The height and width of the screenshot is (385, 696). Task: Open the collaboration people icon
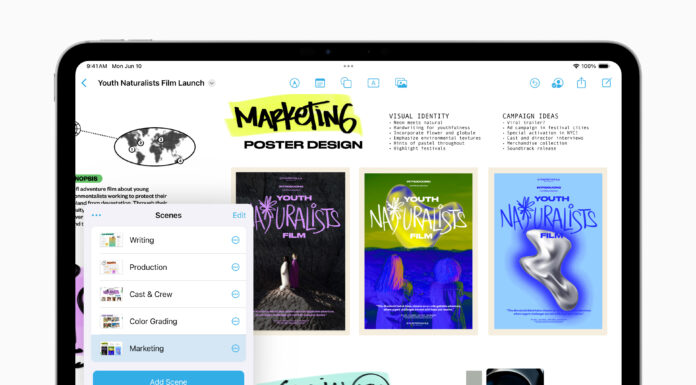[x=558, y=83]
